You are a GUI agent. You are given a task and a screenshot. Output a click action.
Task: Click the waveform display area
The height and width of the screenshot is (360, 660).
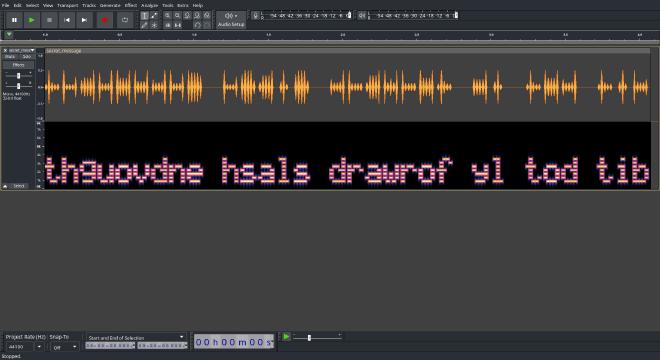pos(348,88)
